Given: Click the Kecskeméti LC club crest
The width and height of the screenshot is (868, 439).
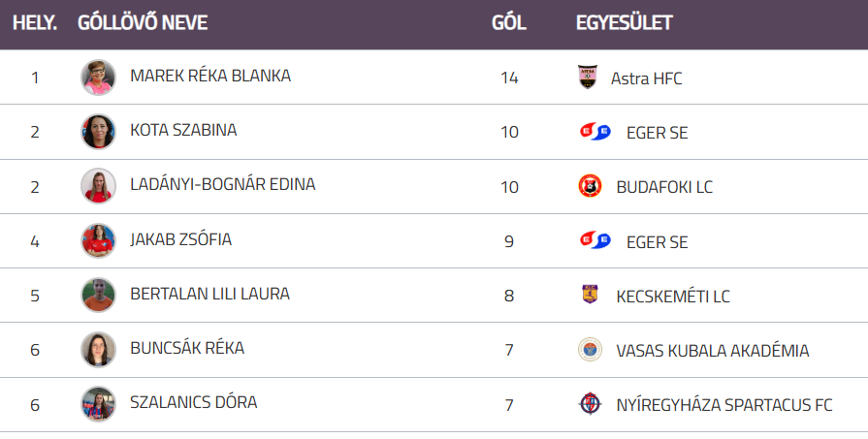Looking at the screenshot, I should (x=590, y=295).
